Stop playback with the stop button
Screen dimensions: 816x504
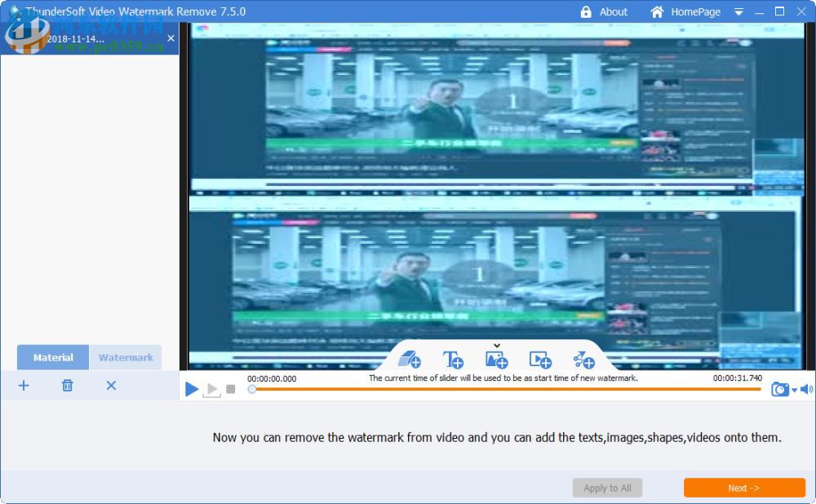(231, 389)
